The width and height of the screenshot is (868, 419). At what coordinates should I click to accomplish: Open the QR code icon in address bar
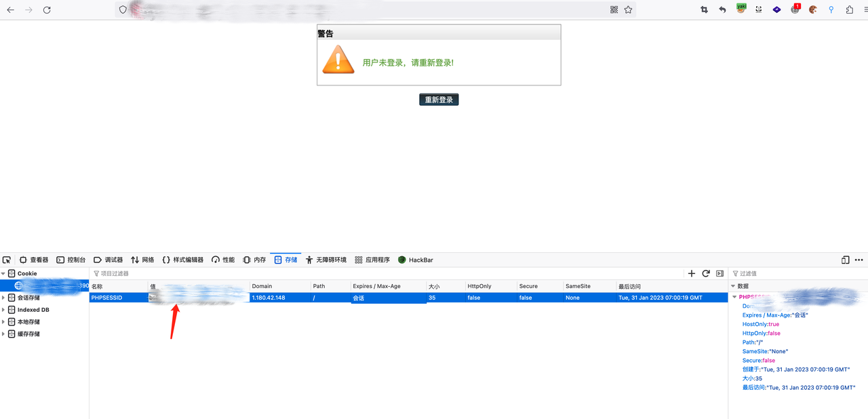tap(614, 10)
